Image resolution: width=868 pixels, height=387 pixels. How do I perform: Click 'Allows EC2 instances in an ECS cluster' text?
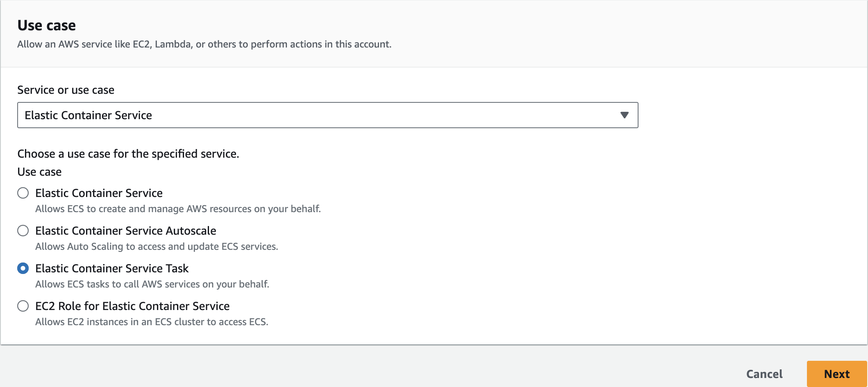coord(152,322)
